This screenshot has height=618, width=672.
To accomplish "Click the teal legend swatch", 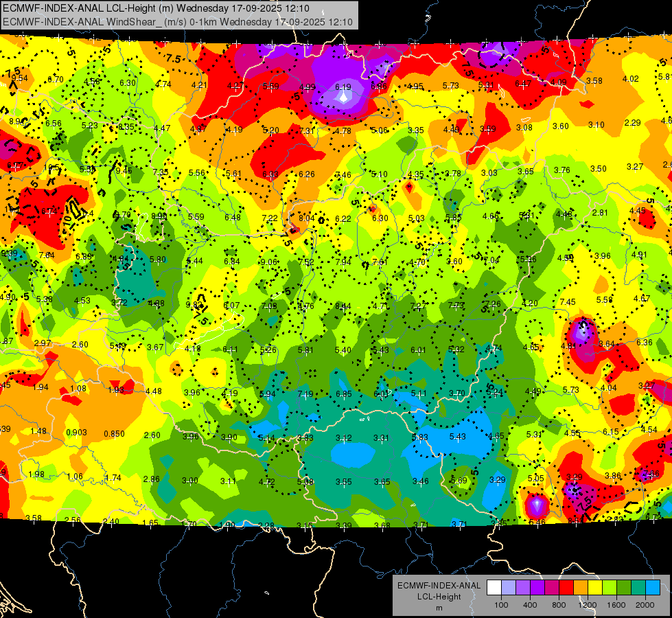I will tap(639, 588).
